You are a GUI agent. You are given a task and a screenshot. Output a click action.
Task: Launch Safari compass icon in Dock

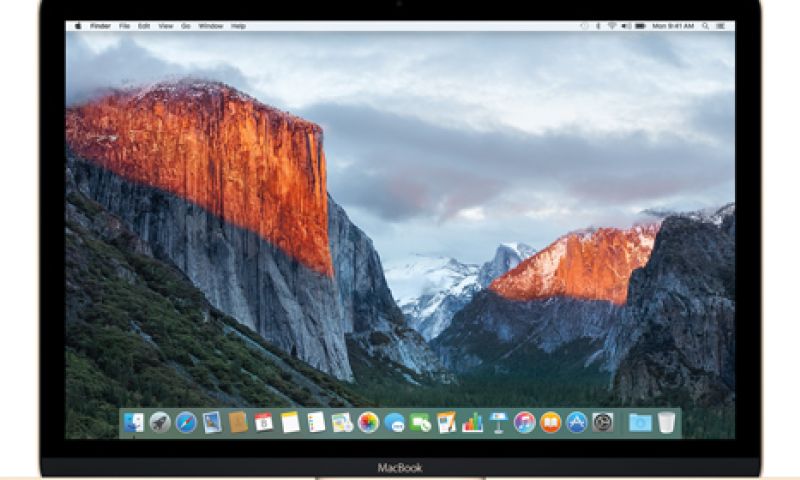(x=186, y=422)
